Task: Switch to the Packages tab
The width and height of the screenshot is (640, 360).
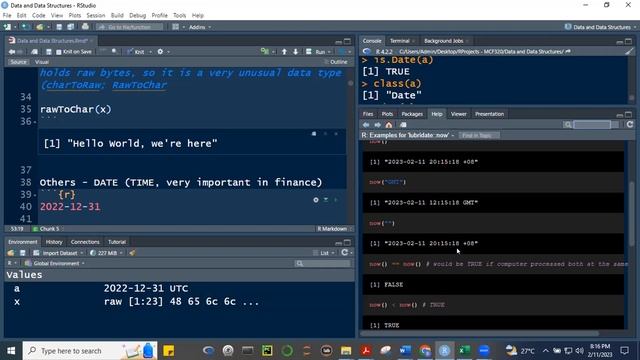Action: point(412,114)
